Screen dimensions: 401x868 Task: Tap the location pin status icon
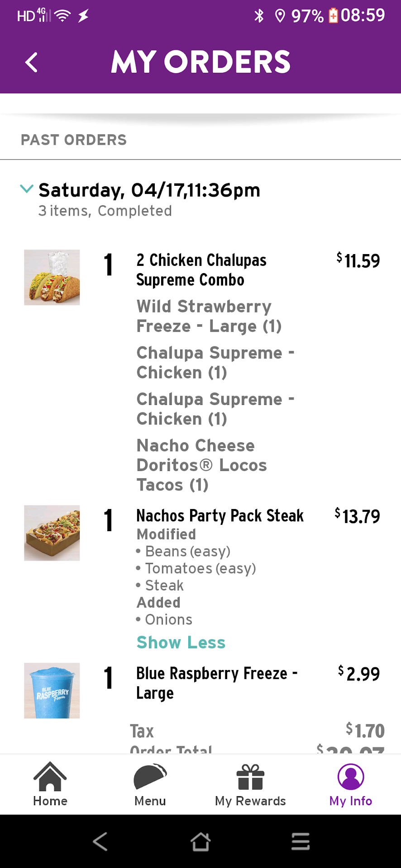tap(280, 16)
